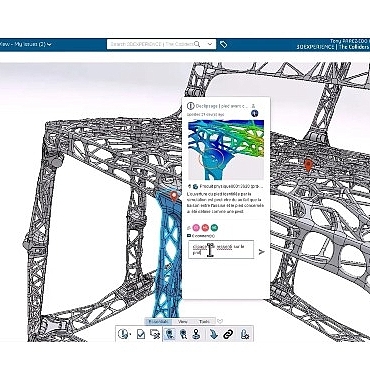Click the heart favorites icon
Image resolution: width=370 pixels, height=380 pixels.
pyautogui.click(x=220, y=322)
